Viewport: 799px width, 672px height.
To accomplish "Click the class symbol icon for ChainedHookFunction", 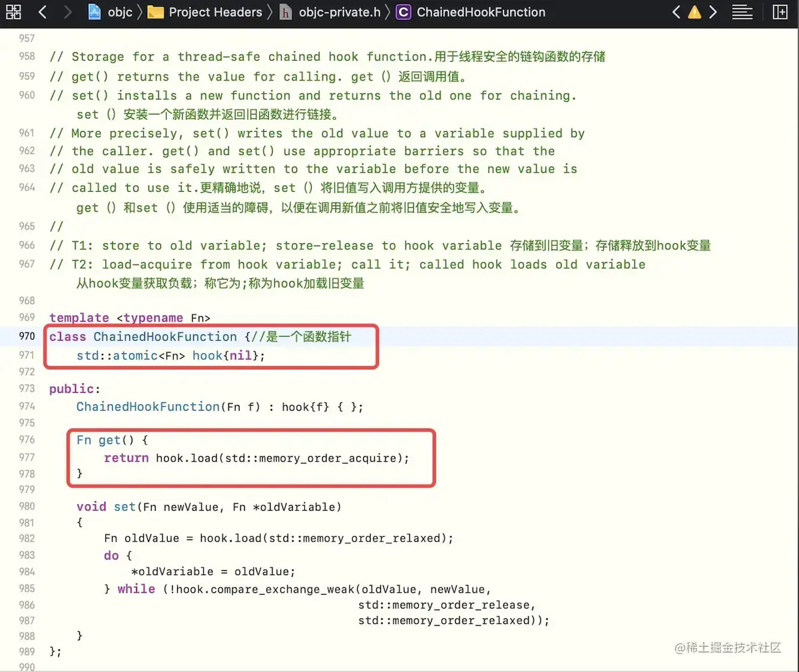I will click(403, 12).
